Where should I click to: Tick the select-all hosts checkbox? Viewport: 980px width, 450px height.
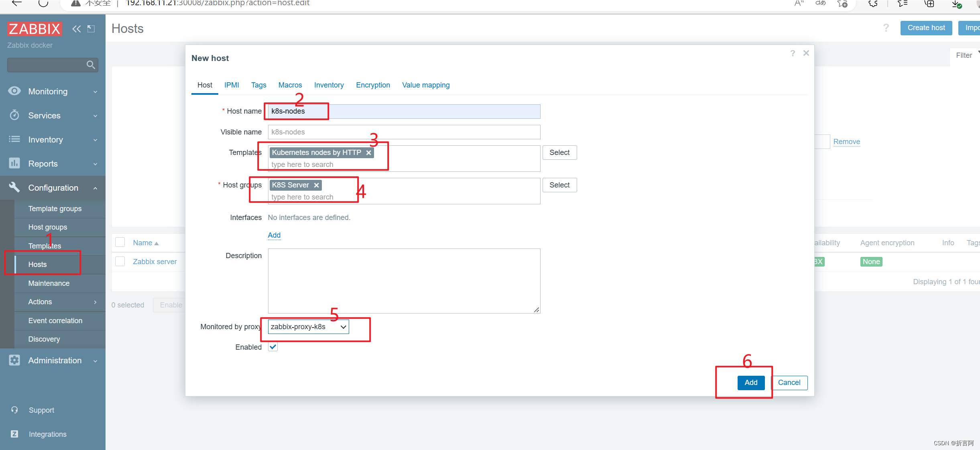(120, 242)
